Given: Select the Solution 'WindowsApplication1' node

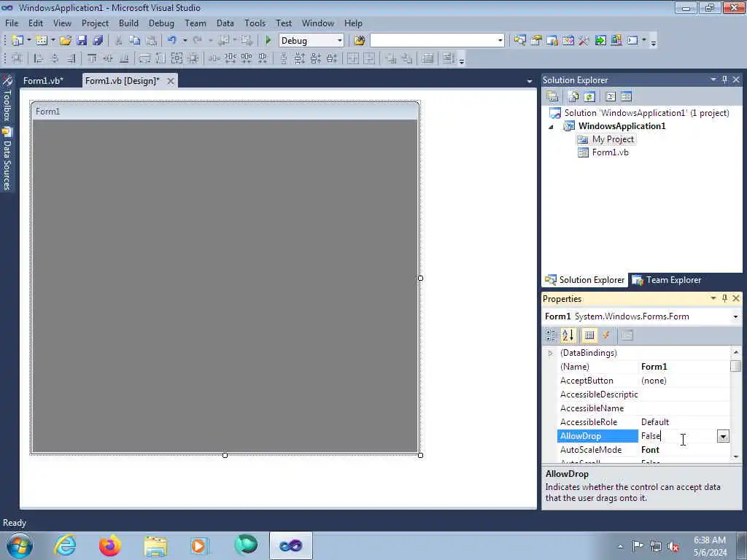Looking at the screenshot, I should (x=646, y=113).
